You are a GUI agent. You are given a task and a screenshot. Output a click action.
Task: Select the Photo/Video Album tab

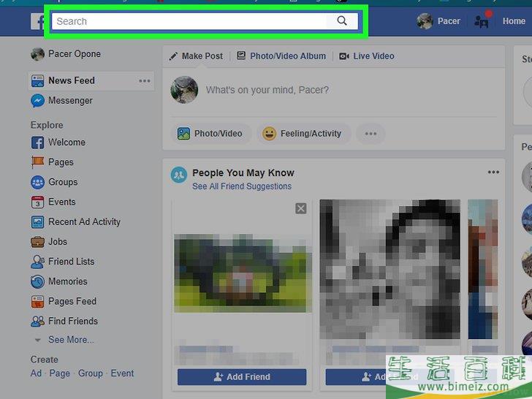click(x=281, y=56)
